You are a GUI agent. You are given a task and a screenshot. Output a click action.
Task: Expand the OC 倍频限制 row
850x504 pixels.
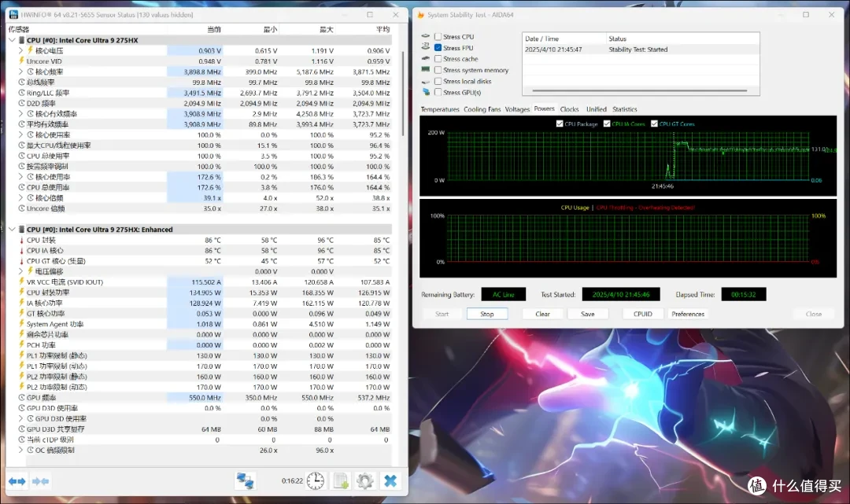(x=20, y=450)
